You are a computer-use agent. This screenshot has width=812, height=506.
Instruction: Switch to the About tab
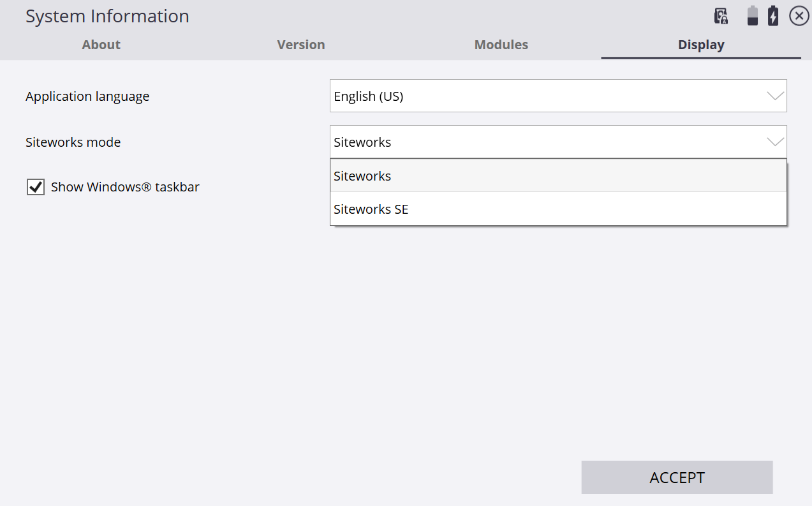pyautogui.click(x=101, y=45)
